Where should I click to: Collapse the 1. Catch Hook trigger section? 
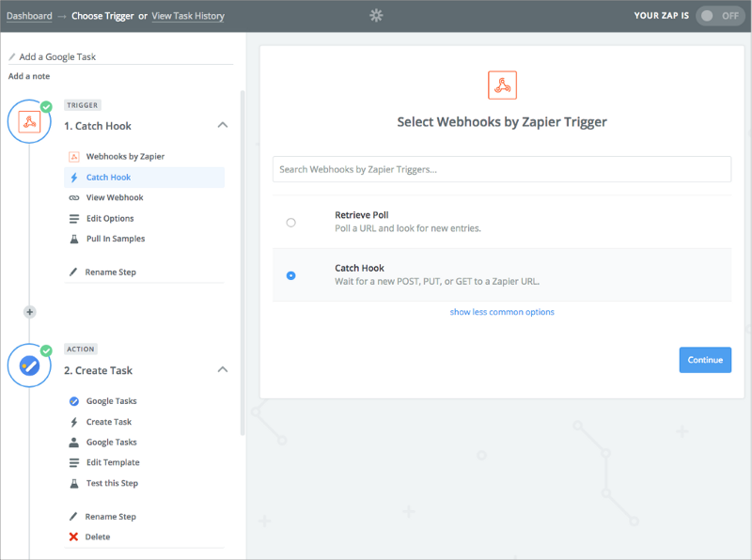[223, 125]
